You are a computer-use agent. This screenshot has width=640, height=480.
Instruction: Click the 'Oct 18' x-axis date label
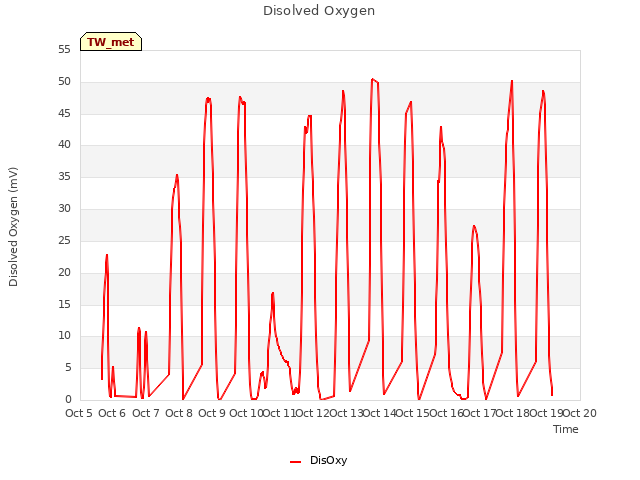pyautogui.click(x=513, y=413)
